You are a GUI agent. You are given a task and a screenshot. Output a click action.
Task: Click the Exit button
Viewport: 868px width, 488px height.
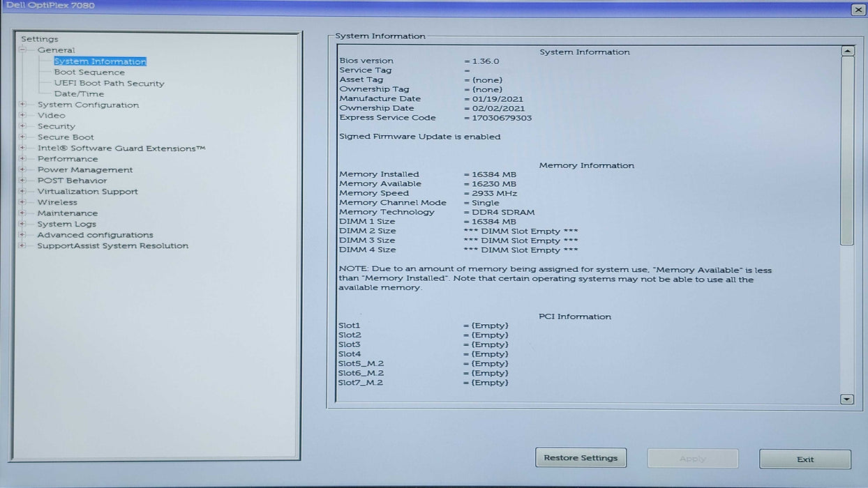pyautogui.click(x=805, y=459)
